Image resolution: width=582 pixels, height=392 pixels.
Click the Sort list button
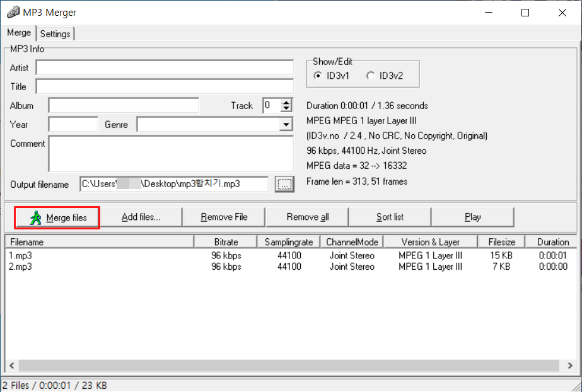390,217
